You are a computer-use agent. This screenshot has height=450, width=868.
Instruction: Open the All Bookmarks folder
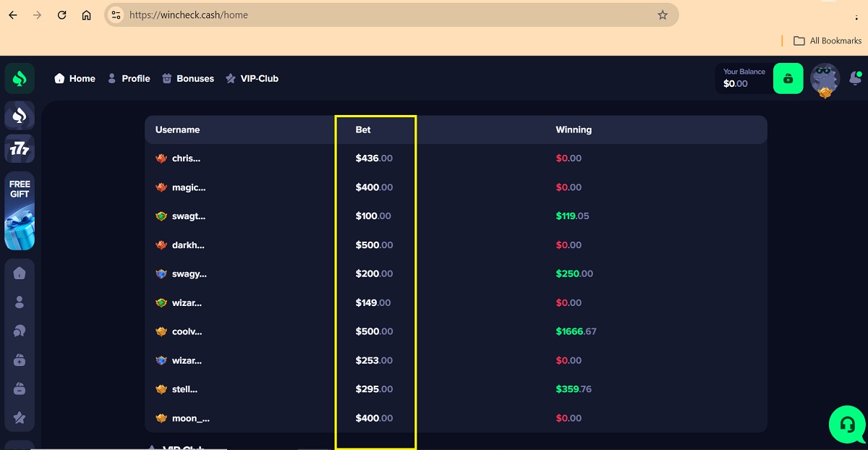pos(827,41)
